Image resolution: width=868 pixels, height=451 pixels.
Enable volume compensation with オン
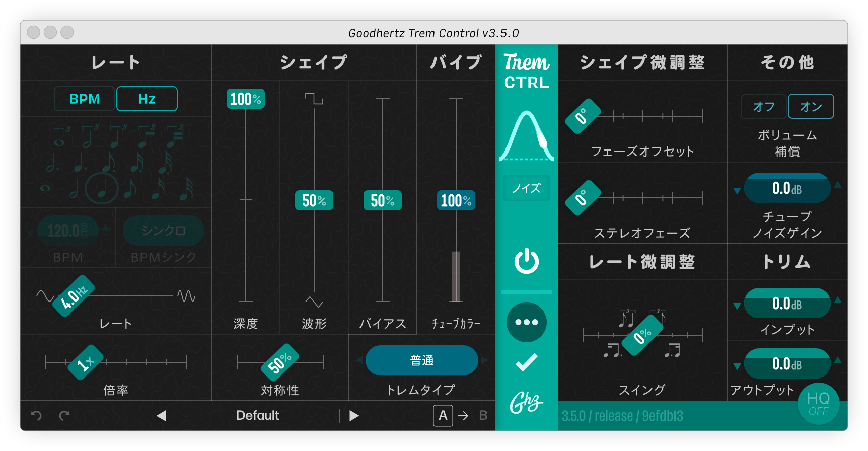pos(811,107)
